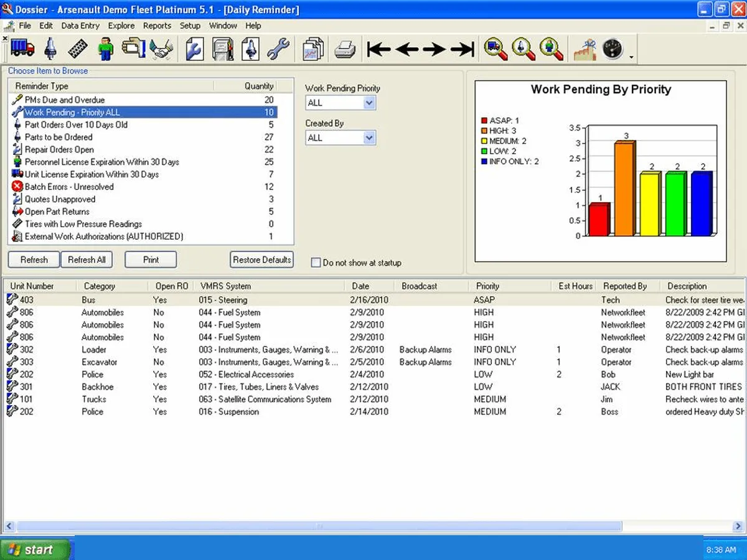The height and width of the screenshot is (560, 747).
Task: Click the Refresh button
Action: (x=34, y=259)
